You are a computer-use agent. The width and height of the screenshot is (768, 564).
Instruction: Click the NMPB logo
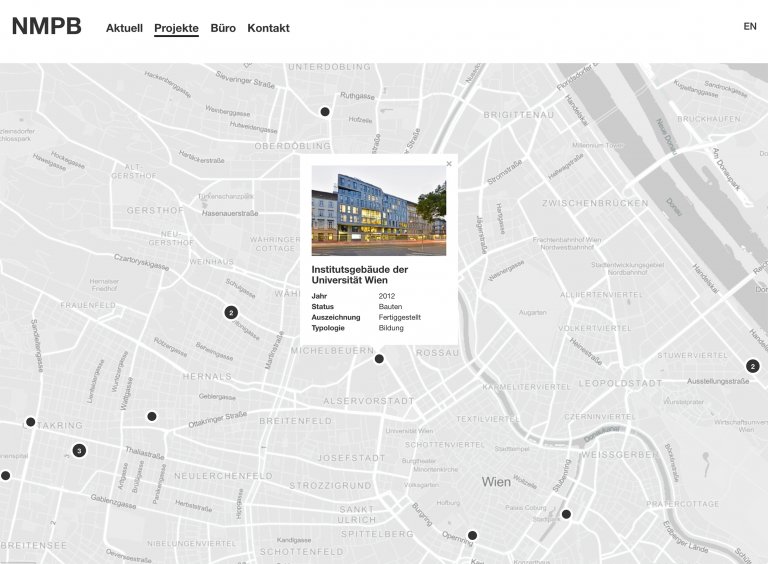click(47, 26)
